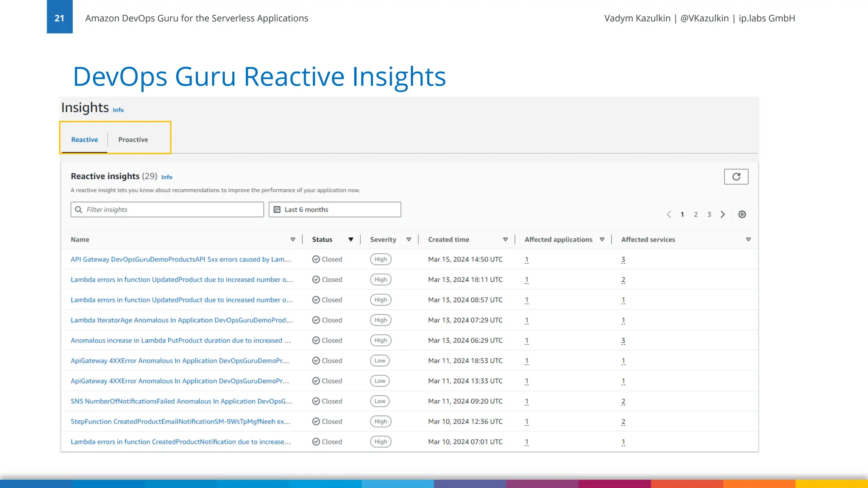Sort by Affected applications column arrow

click(602, 240)
